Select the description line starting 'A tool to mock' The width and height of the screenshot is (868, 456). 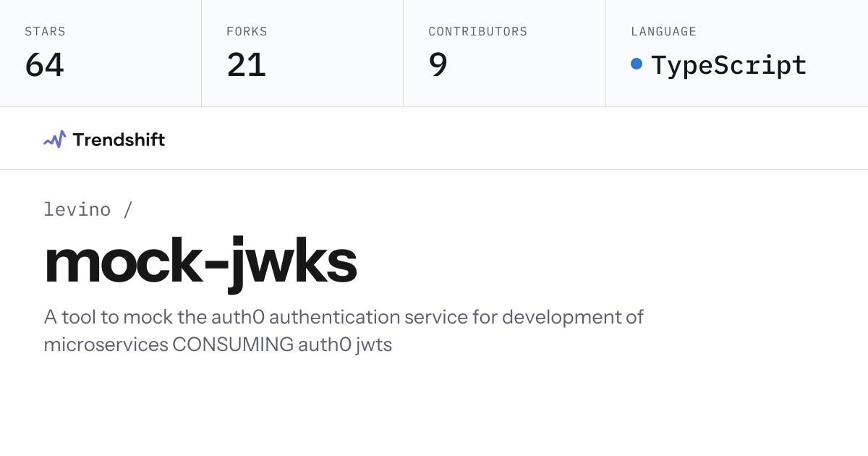(344, 317)
